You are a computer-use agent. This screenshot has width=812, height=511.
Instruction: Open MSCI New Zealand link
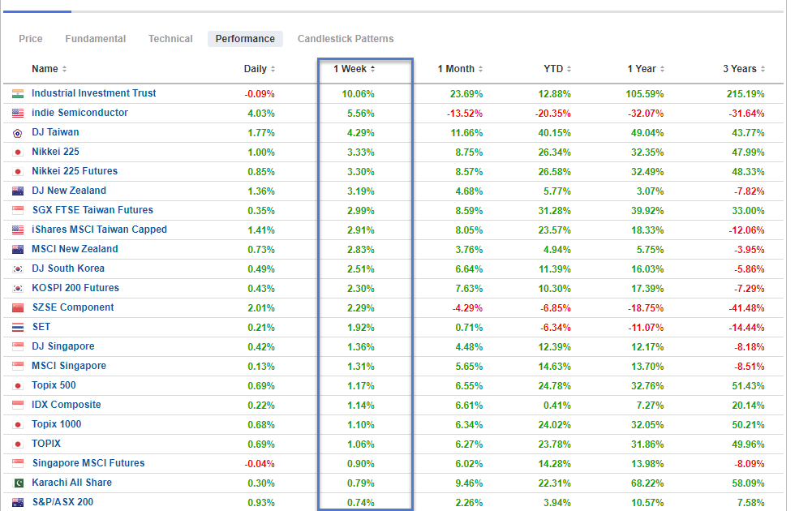coord(75,249)
